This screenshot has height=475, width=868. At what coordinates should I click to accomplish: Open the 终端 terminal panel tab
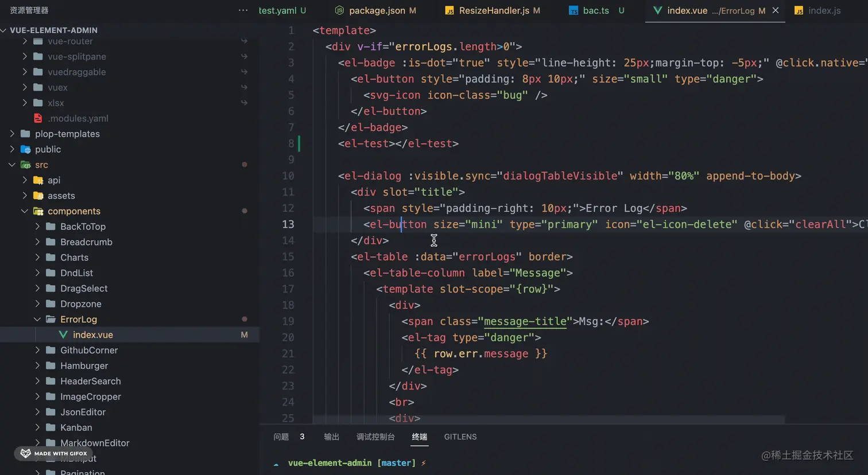pos(420,437)
